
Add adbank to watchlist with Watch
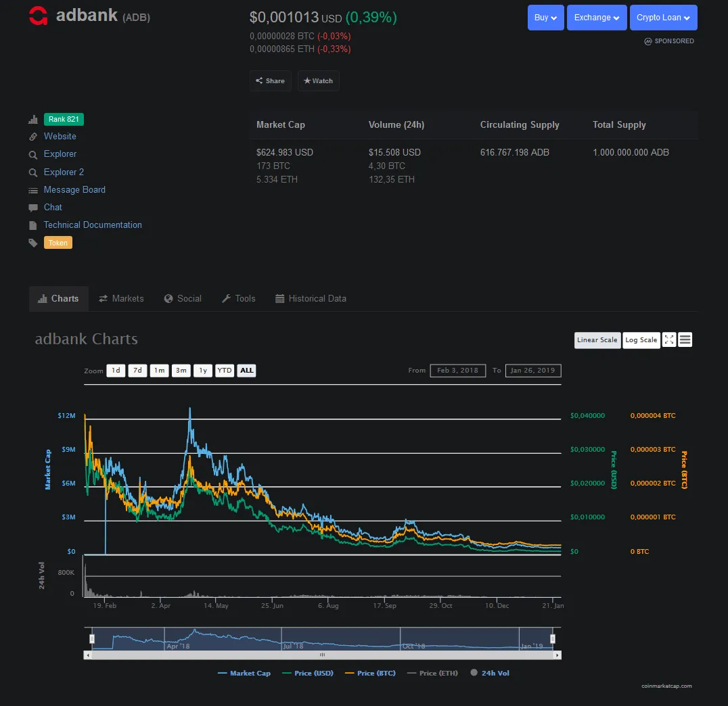(x=319, y=80)
